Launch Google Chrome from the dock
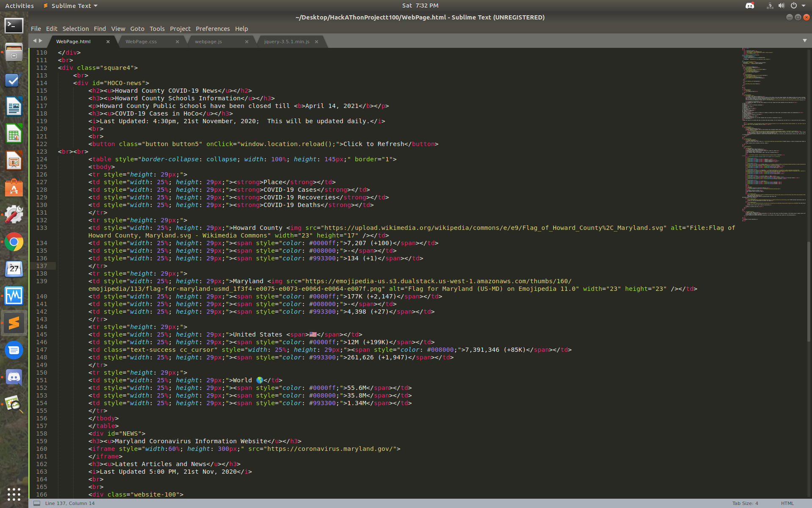The image size is (812, 508). (x=14, y=242)
